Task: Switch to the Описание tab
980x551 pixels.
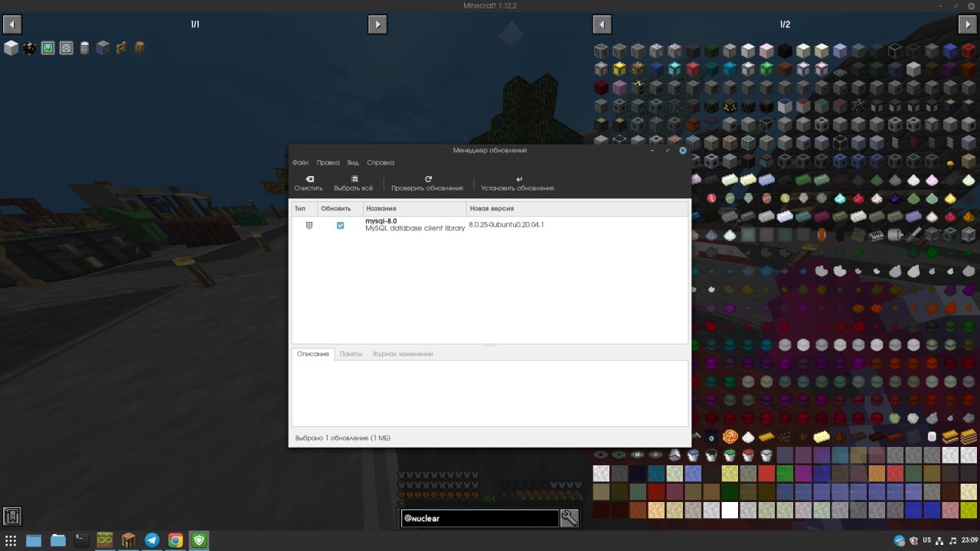Action: click(312, 354)
